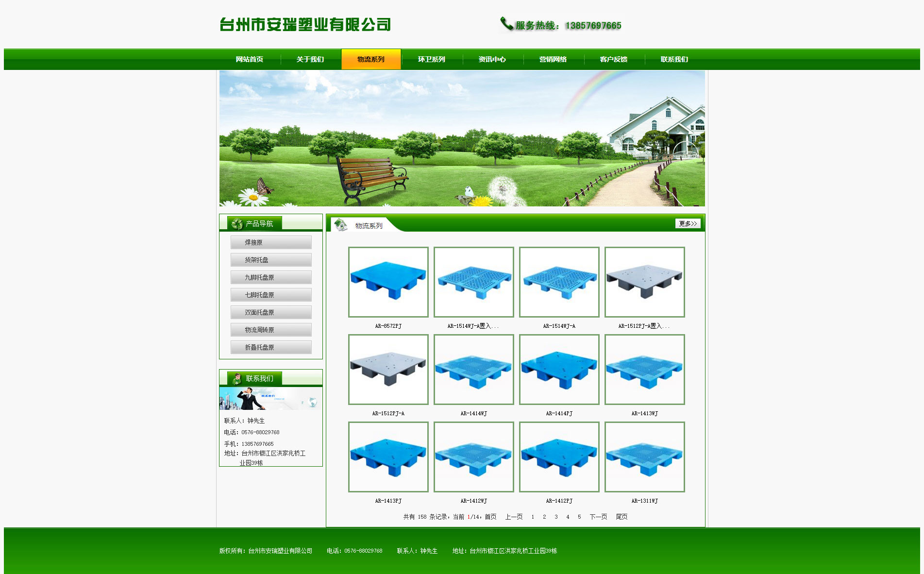Open the 联系我们 item in the top navigation
Screen dimensions: 924x574
pos(674,59)
